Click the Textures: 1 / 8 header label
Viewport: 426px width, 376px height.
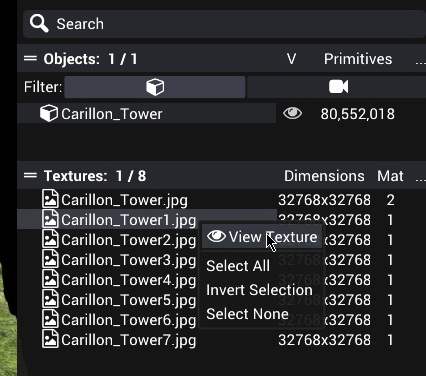click(95, 176)
